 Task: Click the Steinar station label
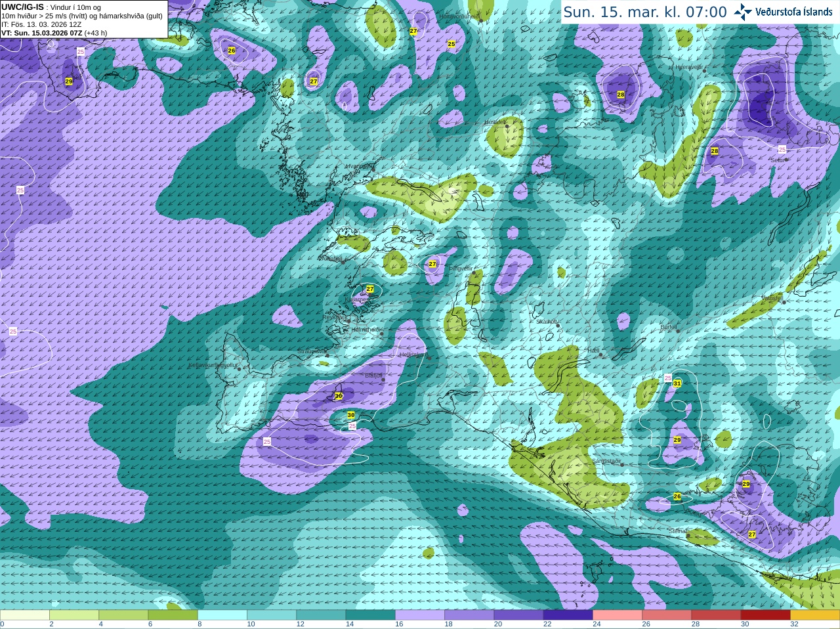(x=677, y=531)
